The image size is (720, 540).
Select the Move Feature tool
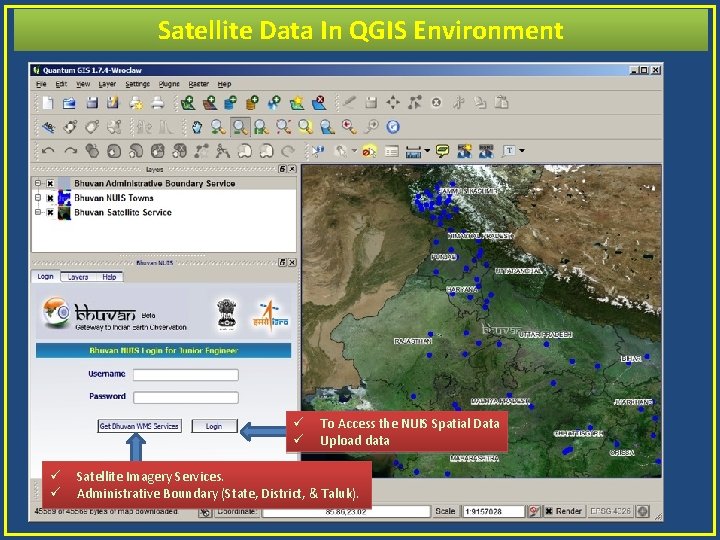click(x=393, y=102)
